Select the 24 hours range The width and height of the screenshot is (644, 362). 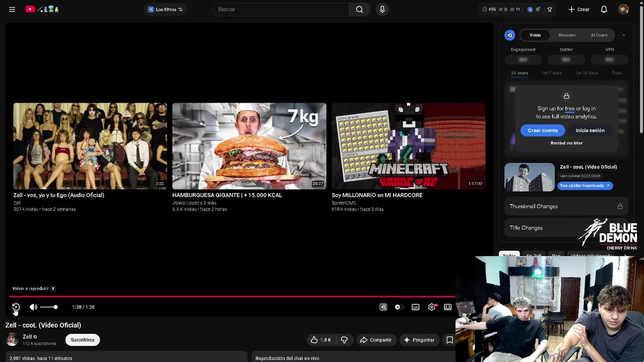[x=519, y=73]
